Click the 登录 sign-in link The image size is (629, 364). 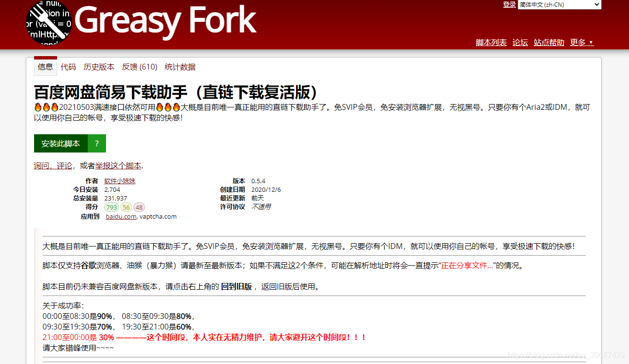[x=509, y=4]
